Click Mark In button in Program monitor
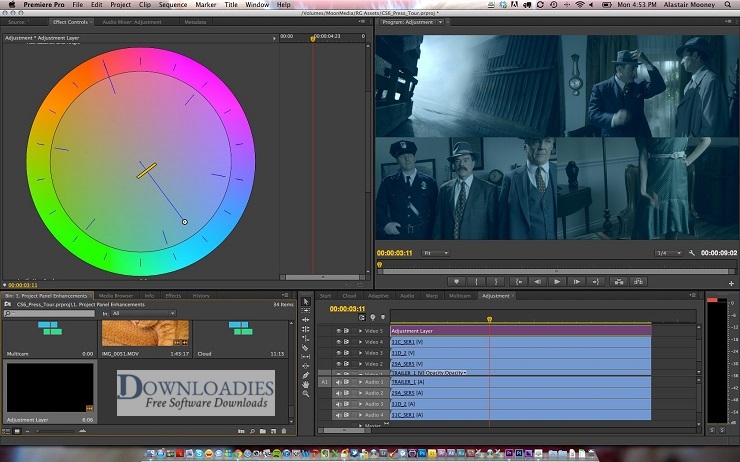The height and width of the screenshot is (462, 740). (x=476, y=282)
